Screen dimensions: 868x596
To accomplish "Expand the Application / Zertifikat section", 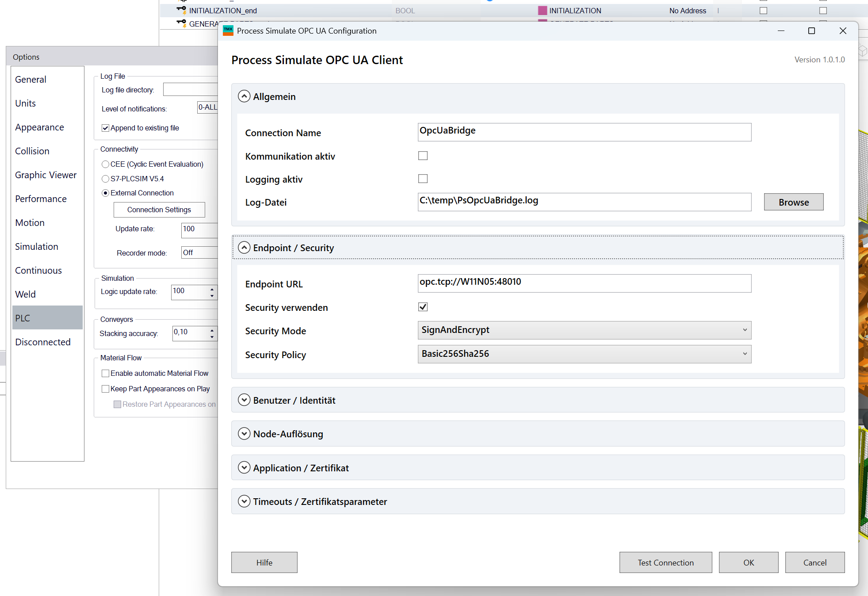I will point(244,468).
